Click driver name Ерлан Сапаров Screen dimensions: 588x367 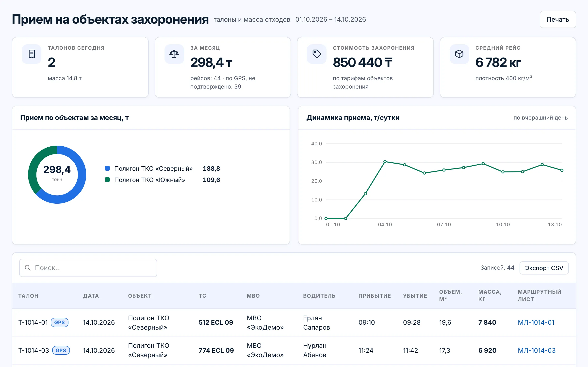click(316, 322)
